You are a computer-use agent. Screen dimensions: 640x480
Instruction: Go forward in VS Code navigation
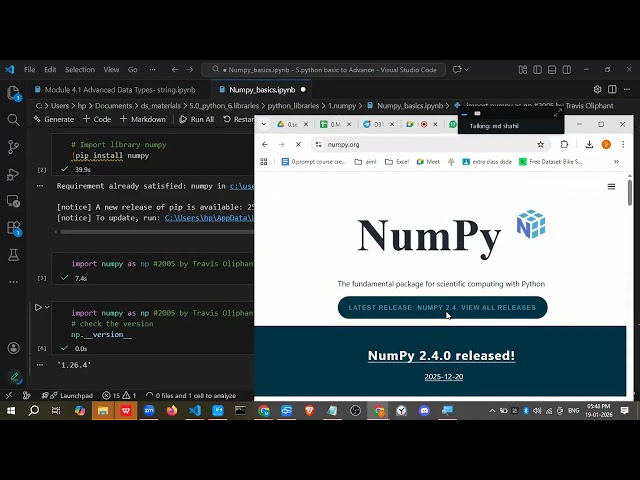pos(190,70)
